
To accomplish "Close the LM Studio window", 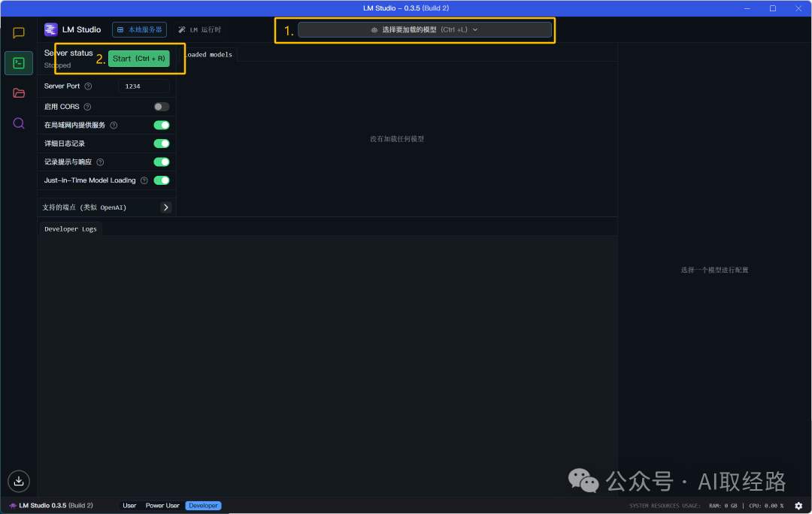I will (x=798, y=8).
